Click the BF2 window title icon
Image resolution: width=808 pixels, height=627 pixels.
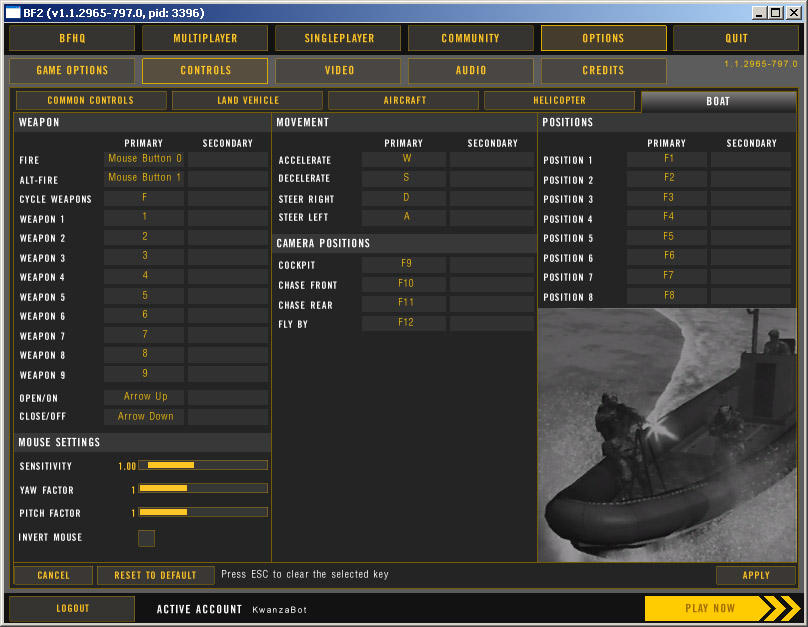click(13, 12)
